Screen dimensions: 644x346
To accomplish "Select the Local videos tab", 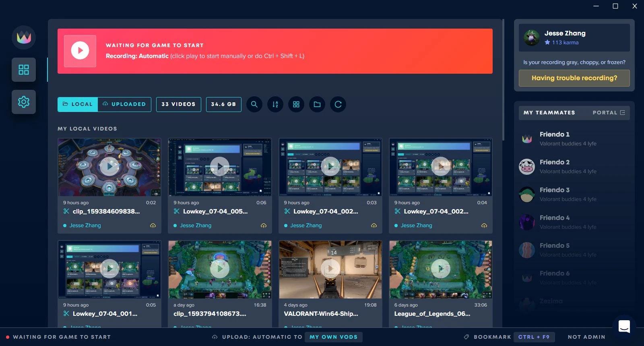I will 78,104.
